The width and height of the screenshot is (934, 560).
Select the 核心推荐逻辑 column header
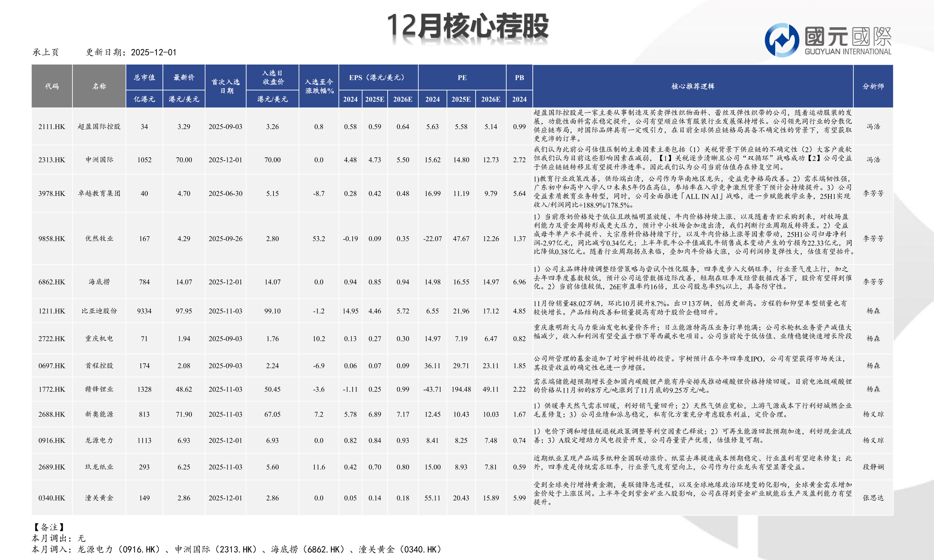692,86
